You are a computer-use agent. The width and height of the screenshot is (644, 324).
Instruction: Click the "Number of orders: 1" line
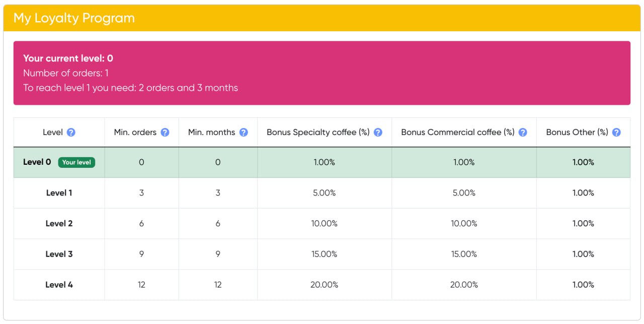[x=66, y=73]
